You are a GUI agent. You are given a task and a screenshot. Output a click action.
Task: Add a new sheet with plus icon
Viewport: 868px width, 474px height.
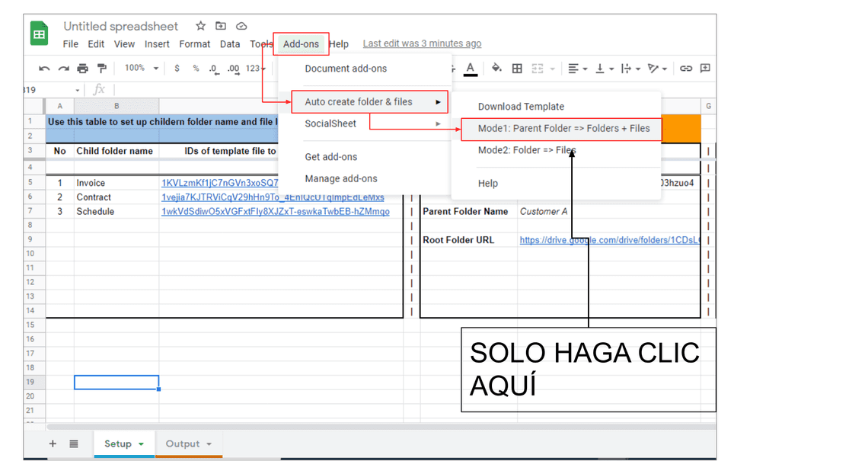[x=53, y=444]
